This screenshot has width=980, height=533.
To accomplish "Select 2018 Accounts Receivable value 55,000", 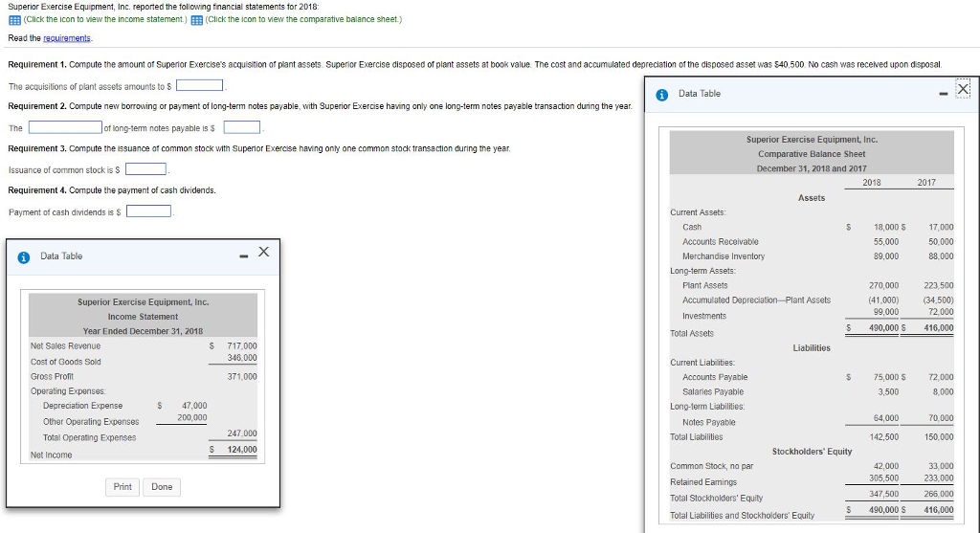I will point(886,242).
